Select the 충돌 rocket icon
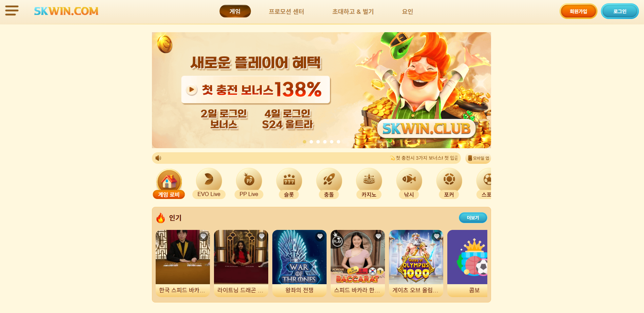Screen dimensions: 644x313 pos(329,180)
